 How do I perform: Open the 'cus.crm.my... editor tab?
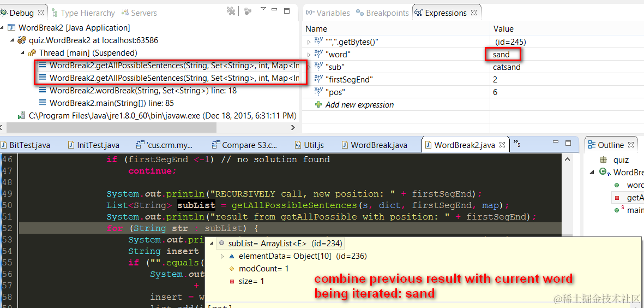164,145
